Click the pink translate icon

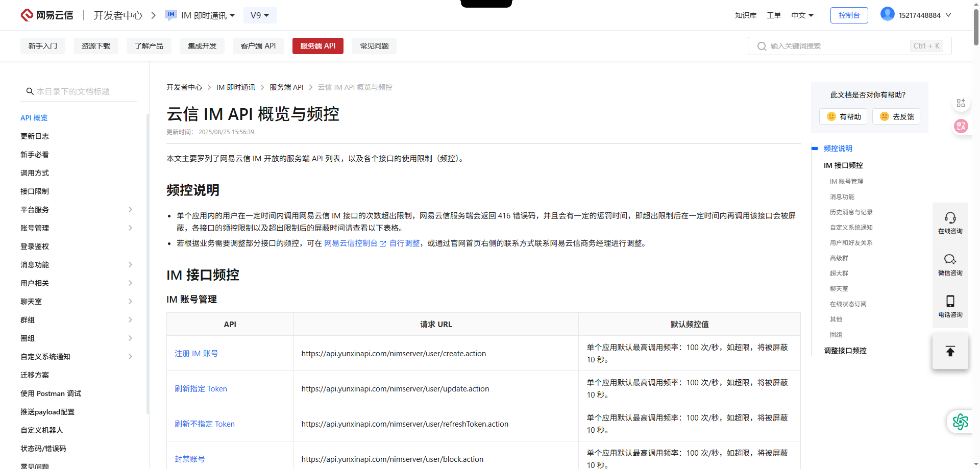[x=961, y=126]
